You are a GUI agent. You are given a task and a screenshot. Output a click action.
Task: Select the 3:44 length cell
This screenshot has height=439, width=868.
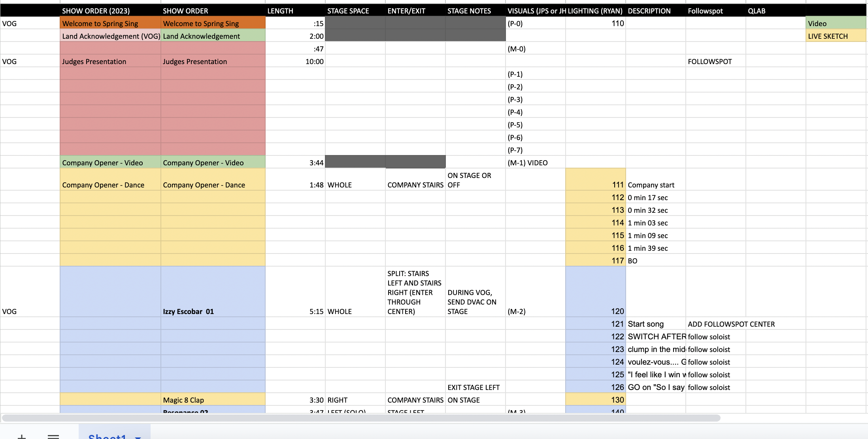click(x=295, y=162)
